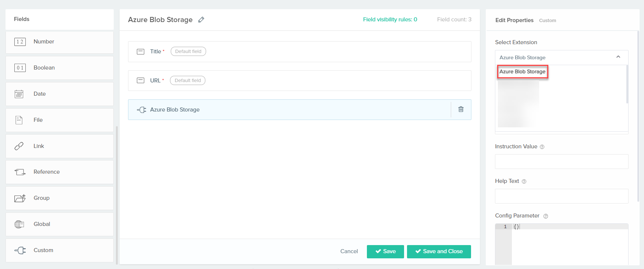
Task: Click the extension dropdown list scrollbar
Action: (627, 84)
